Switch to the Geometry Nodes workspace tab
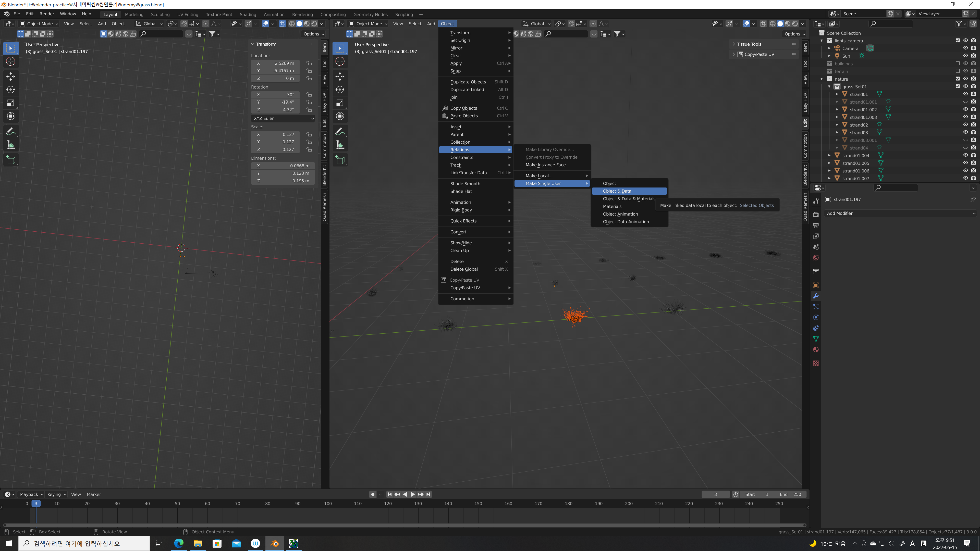The height and width of the screenshot is (551, 980). click(x=370, y=15)
